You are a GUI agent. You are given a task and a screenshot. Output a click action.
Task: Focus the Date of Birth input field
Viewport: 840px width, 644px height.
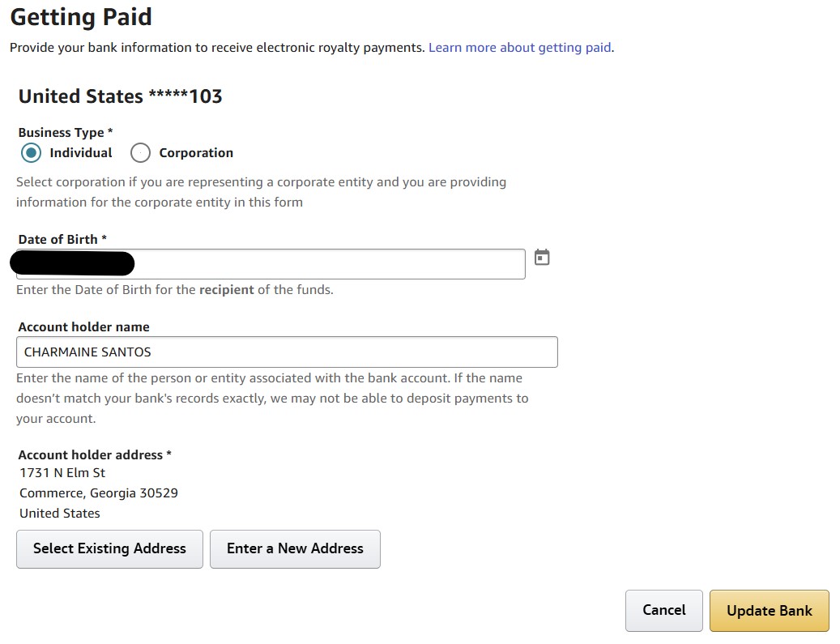coord(271,263)
